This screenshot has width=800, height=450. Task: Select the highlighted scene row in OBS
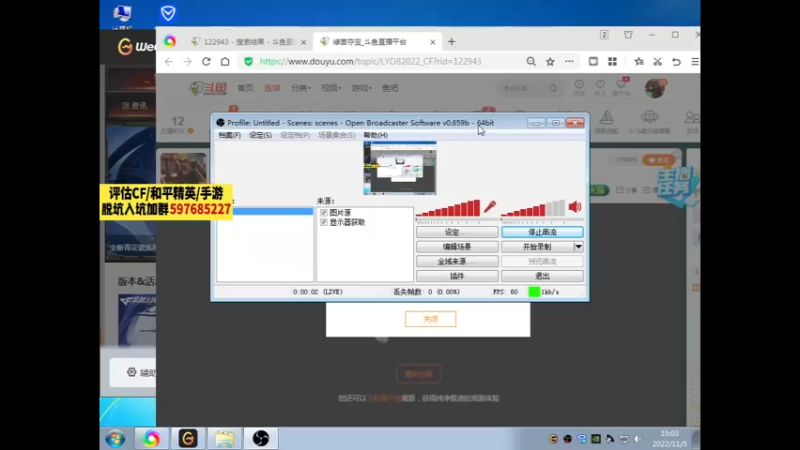tap(265, 211)
